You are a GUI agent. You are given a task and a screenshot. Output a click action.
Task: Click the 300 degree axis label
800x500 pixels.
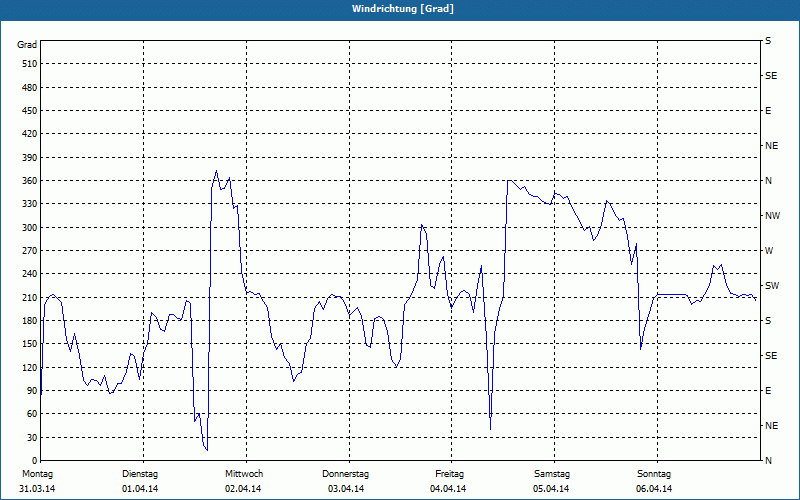[x=29, y=227]
